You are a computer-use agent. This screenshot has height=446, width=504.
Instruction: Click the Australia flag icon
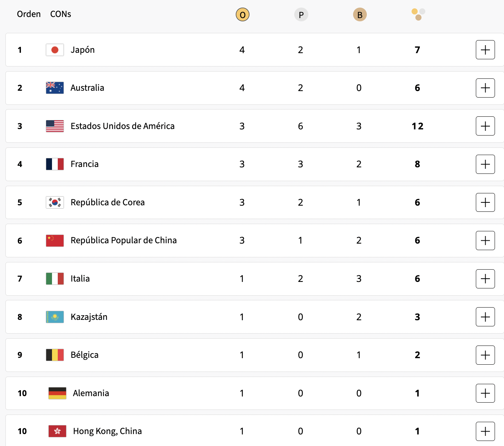coord(55,88)
